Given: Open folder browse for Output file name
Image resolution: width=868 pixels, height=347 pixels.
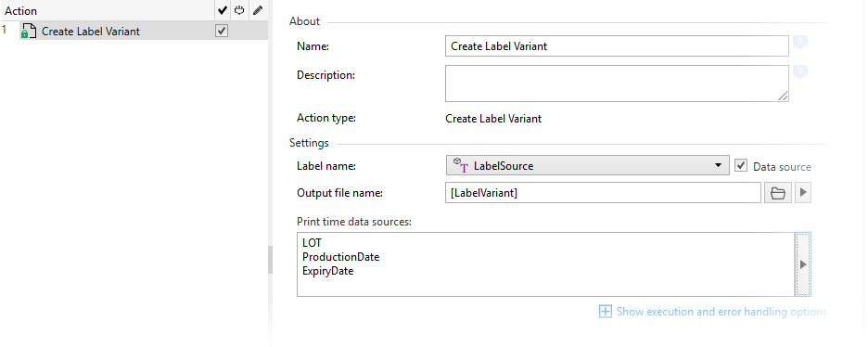Looking at the screenshot, I should 778,193.
